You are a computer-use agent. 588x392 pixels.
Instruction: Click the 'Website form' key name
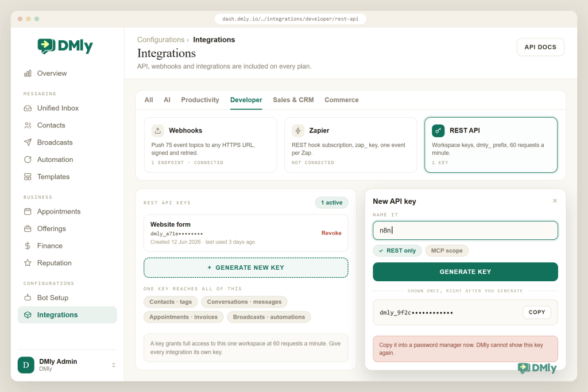point(170,224)
